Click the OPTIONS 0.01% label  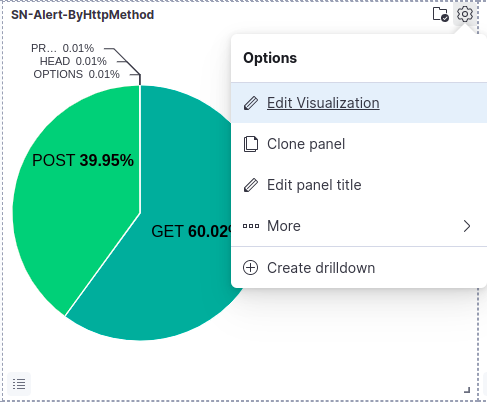click(76, 74)
